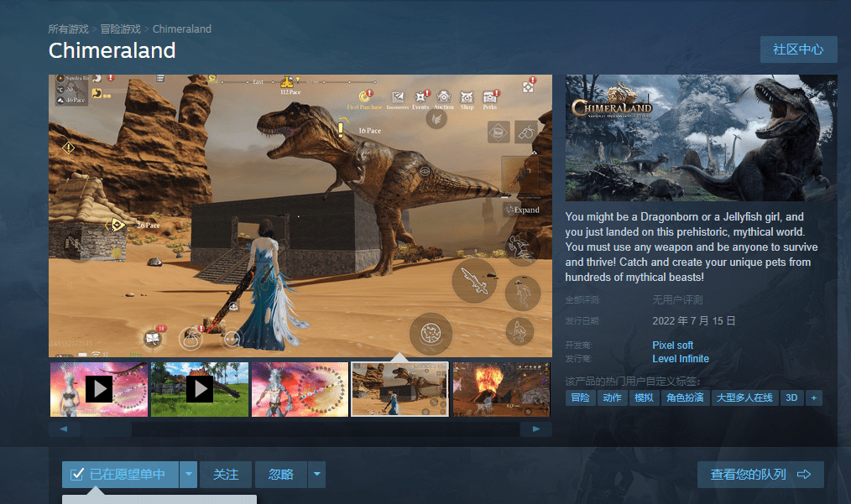Screen dimensions: 851x504
Task: Select the third thumbnail with white-haired character
Action: click(x=300, y=389)
